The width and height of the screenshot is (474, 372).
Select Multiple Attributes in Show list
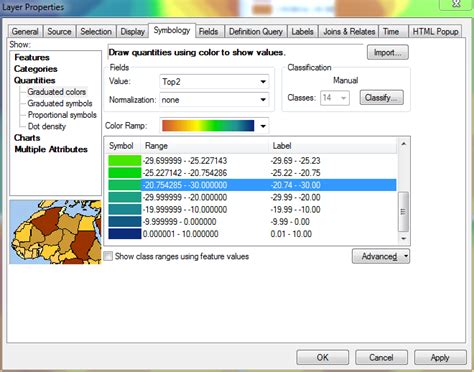(x=51, y=149)
